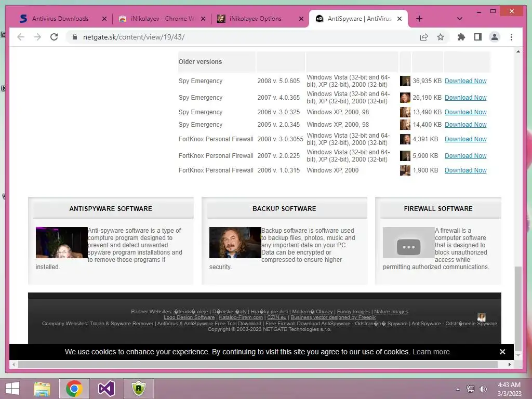Open File Explorer from taskbar
The width and height of the screenshot is (532, 399).
click(x=42, y=389)
